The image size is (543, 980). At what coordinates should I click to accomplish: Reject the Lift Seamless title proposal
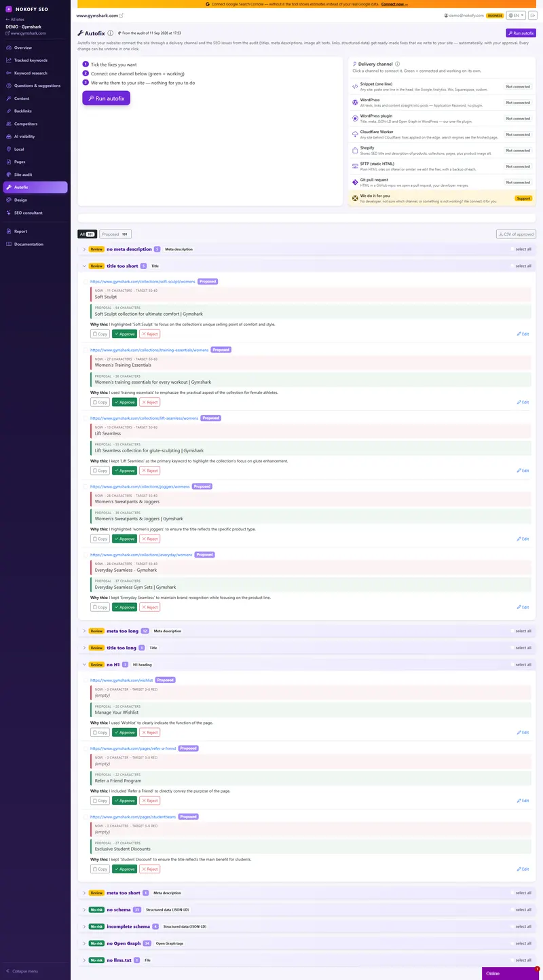tap(149, 471)
